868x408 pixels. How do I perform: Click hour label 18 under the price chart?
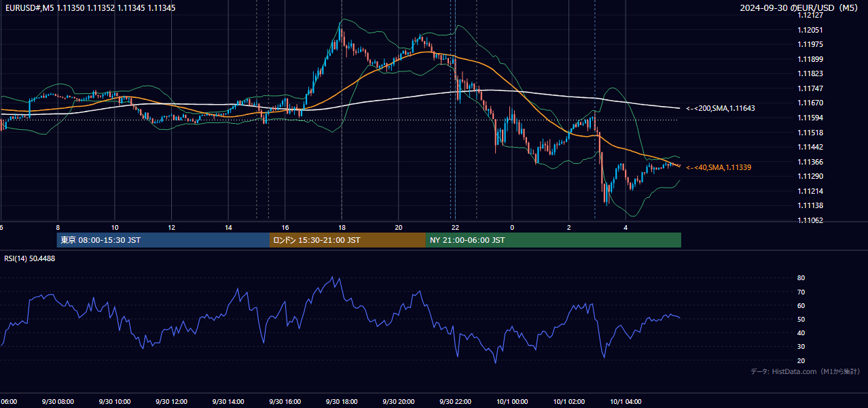click(342, 228)
